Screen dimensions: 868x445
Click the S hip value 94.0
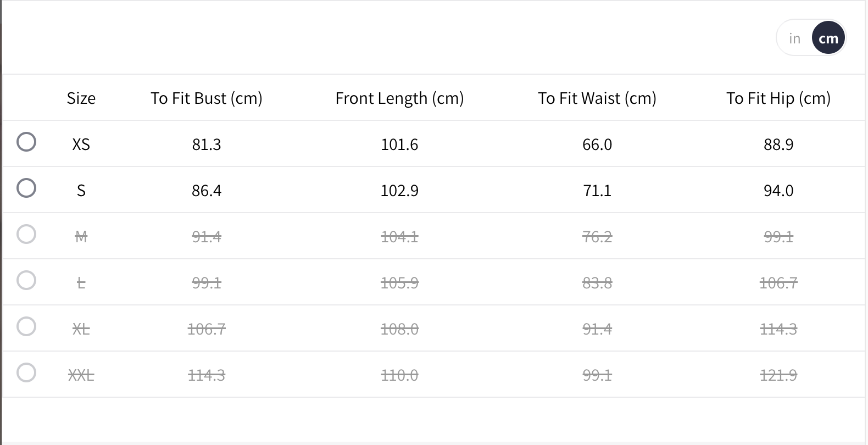pos(778,191)
